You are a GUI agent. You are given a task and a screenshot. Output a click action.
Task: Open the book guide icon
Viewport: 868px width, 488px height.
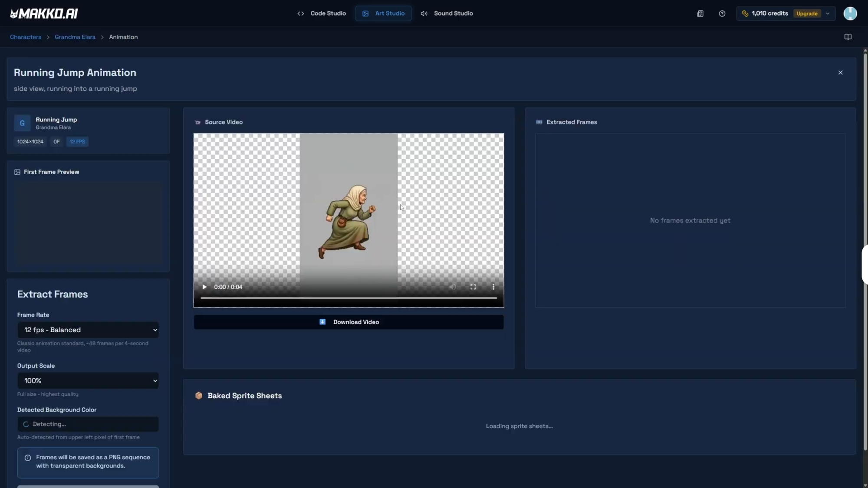848,37
